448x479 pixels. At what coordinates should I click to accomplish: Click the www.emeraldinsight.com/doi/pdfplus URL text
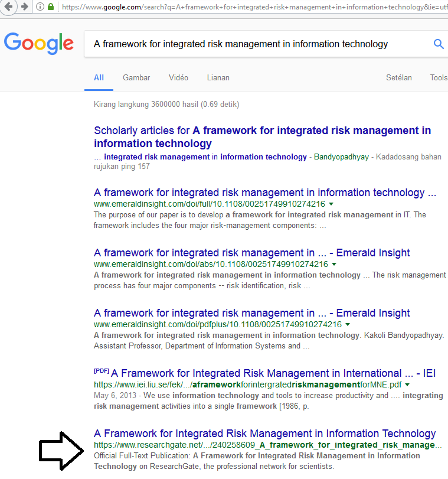click(217, 324)
